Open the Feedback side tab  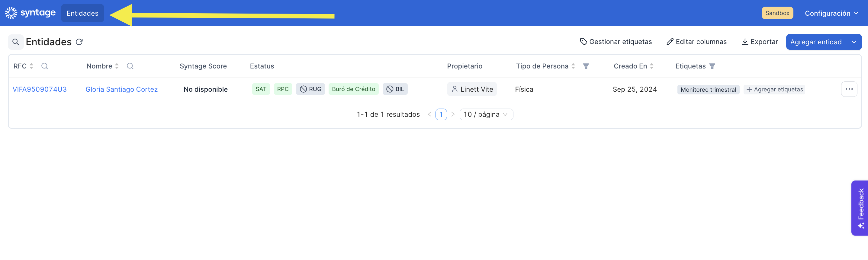coord(860,208)
